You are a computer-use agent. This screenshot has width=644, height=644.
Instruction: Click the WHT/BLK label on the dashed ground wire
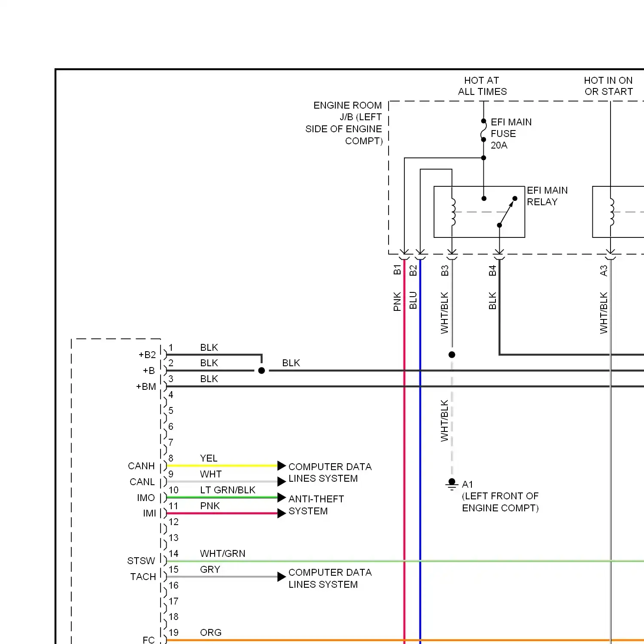tap(445, 421)
